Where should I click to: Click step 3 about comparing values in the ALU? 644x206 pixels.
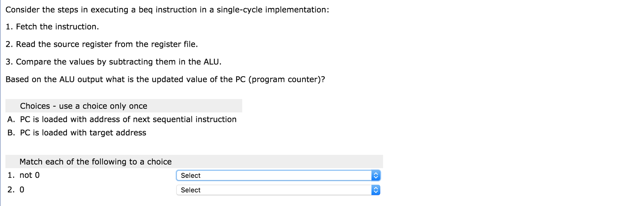tap(114, 62)
